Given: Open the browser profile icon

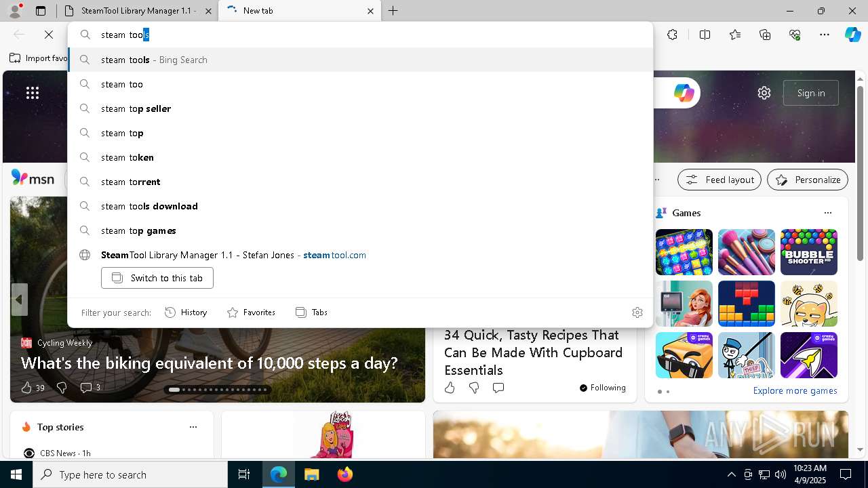Looking at the screenshot, I should tap(15, 11).
